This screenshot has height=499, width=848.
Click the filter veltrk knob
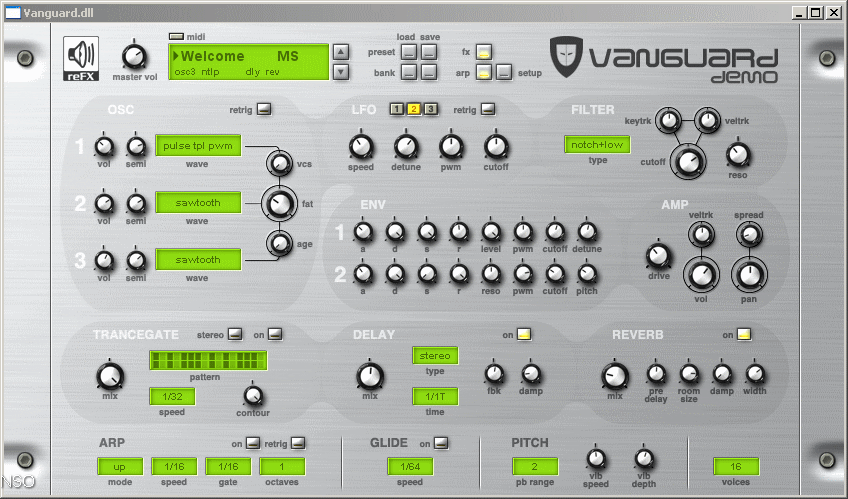[707, 121]
